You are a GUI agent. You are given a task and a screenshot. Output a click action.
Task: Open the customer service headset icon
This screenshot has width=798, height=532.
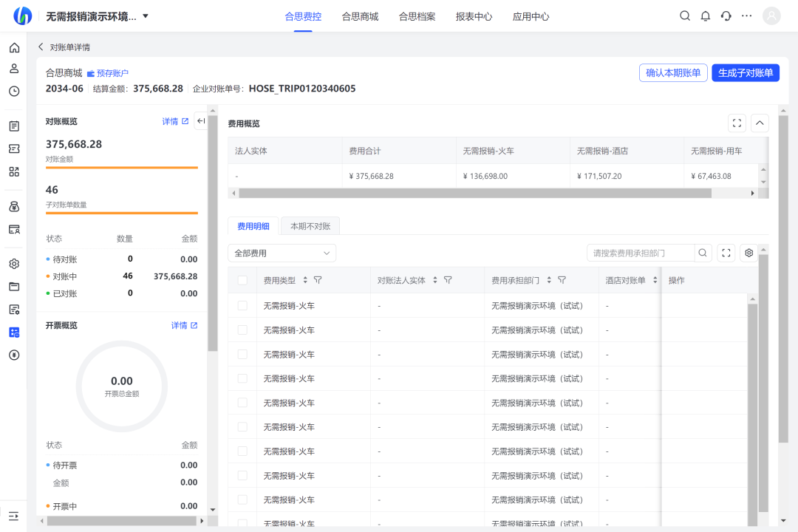click(726, 16)
